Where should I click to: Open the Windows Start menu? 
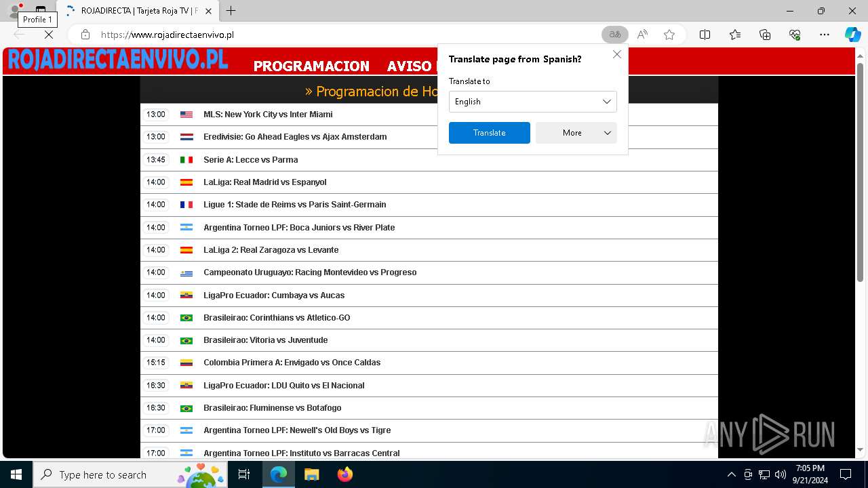click(16, 474)
